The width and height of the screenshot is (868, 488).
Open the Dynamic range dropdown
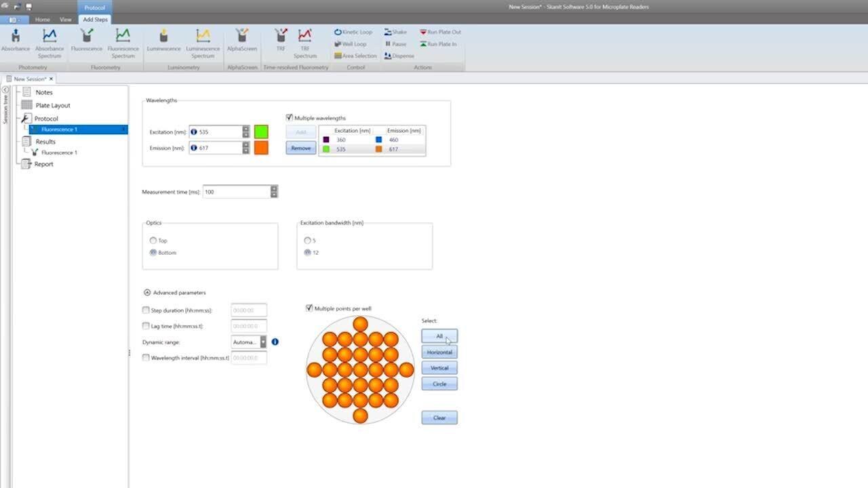[263, 342]
